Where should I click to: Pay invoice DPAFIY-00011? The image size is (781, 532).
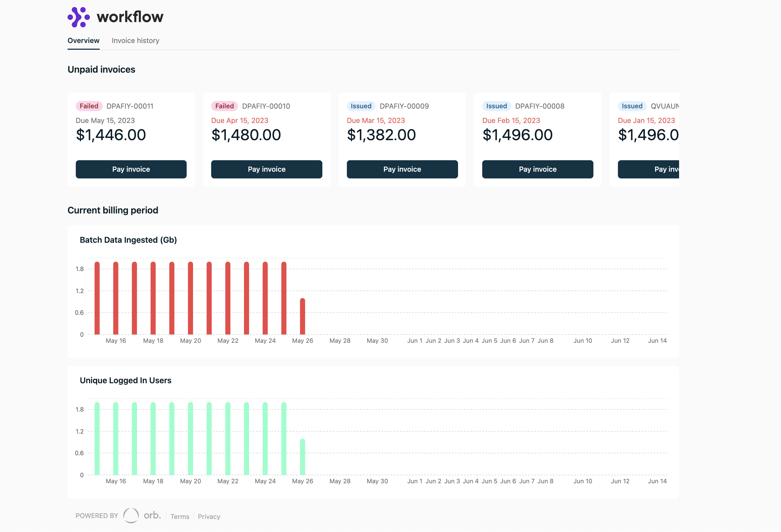pyautogui.click(x=131, y=169)
